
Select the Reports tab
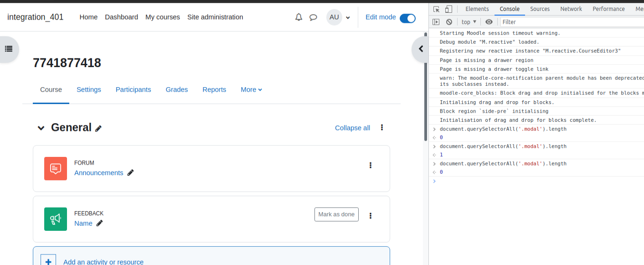tap(214, 89)
